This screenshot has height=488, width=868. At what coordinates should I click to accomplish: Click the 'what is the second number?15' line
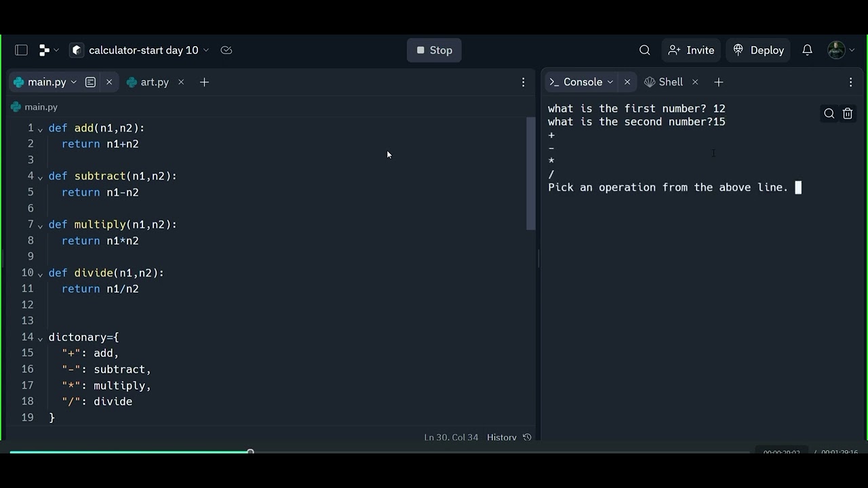[637, 122]
